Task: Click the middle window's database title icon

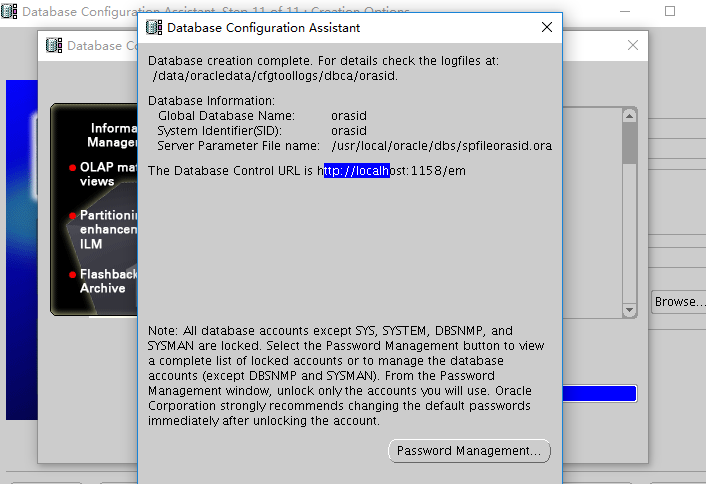Action: (54, 45)
